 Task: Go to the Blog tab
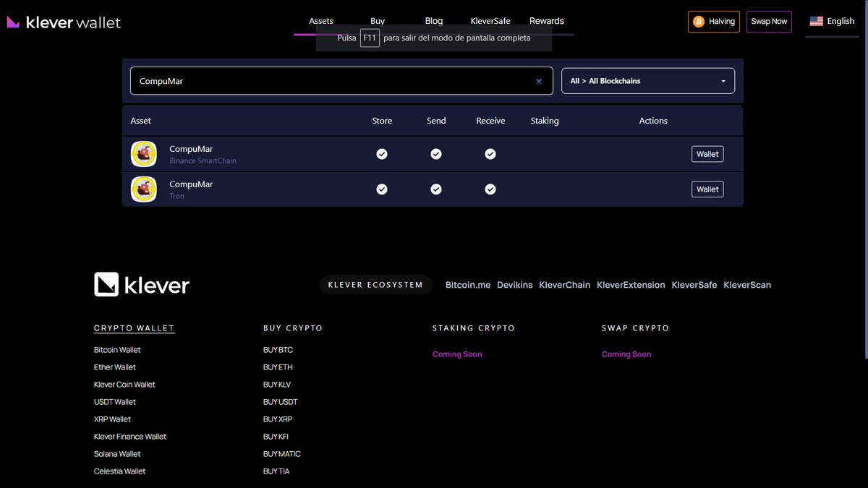(434, 22)
